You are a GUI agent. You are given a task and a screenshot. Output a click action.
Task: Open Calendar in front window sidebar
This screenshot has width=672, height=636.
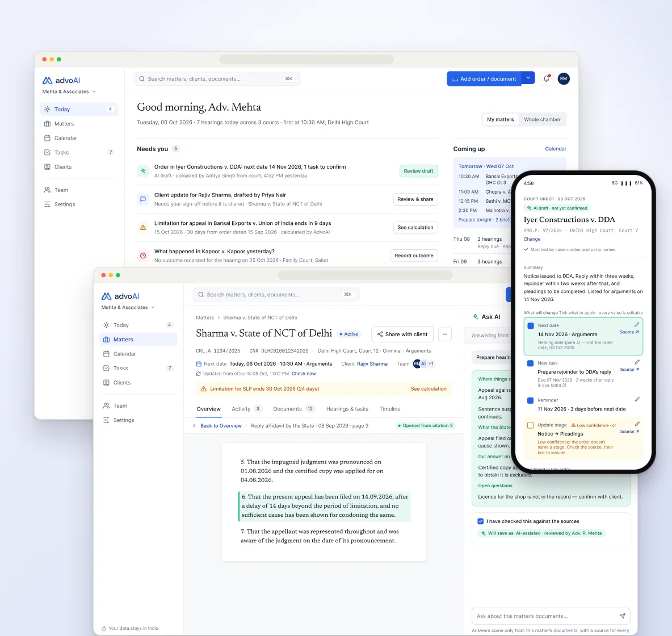point(138,354)
